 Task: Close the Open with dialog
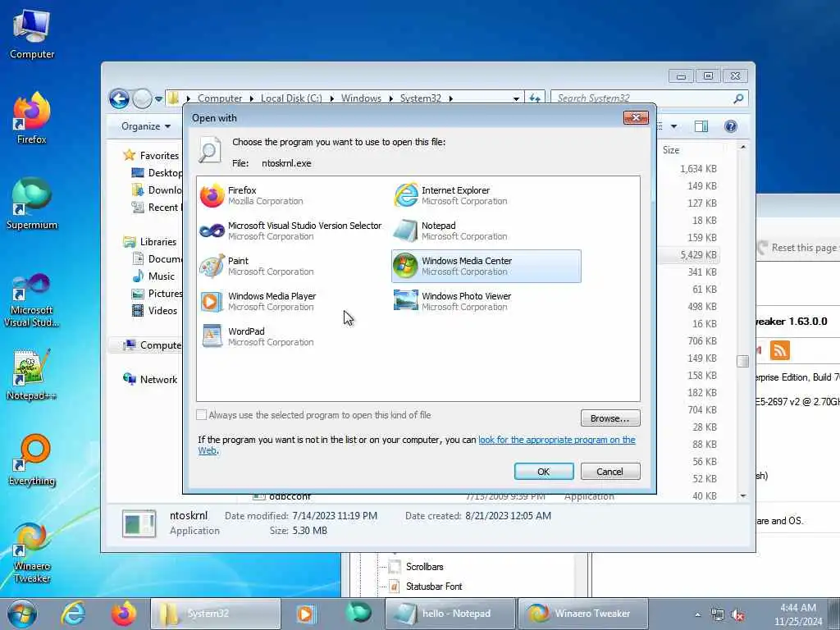click(x=636, y=118)
